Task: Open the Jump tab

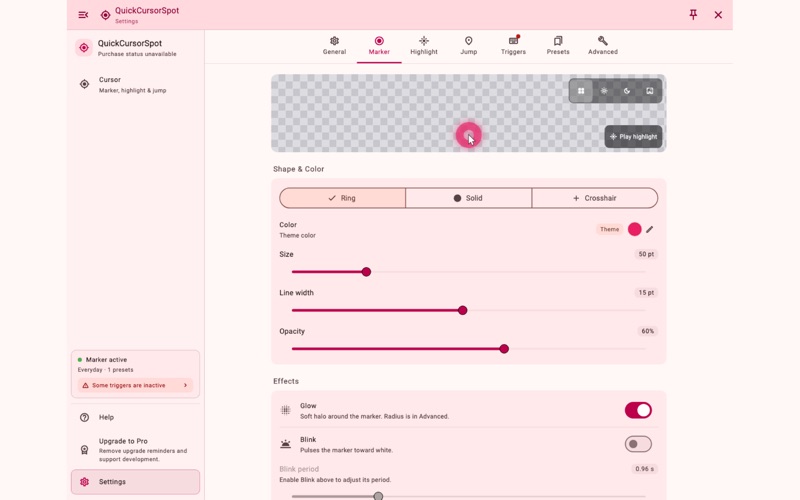Action: 468,45
